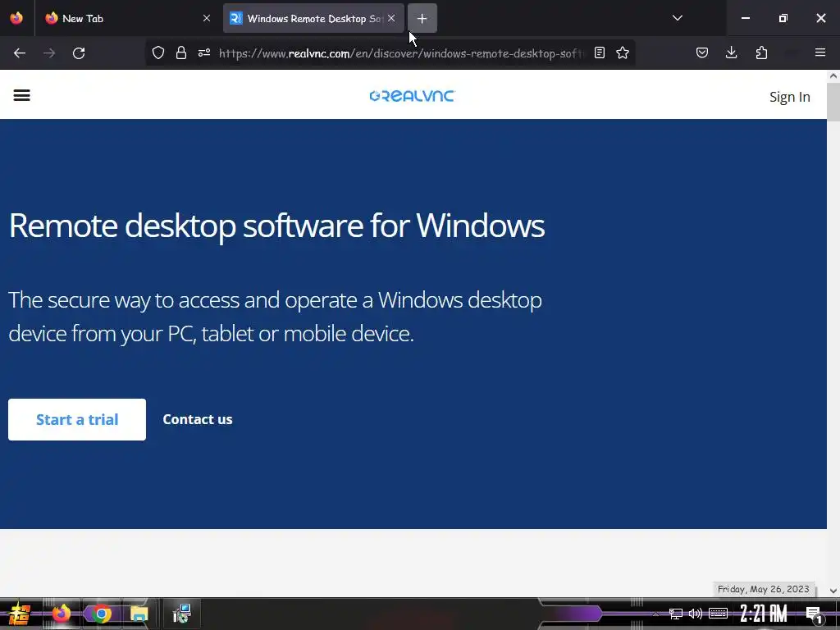
Task: Open the Start menu button
Action: [20, 614]
